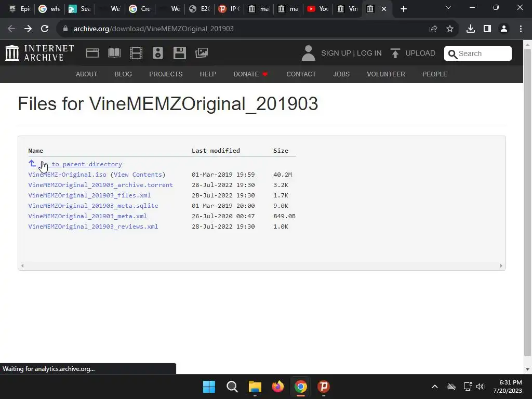The image size is (532, 399).
Task: Click SIGN UP link
Action: (x=336, y=54)
